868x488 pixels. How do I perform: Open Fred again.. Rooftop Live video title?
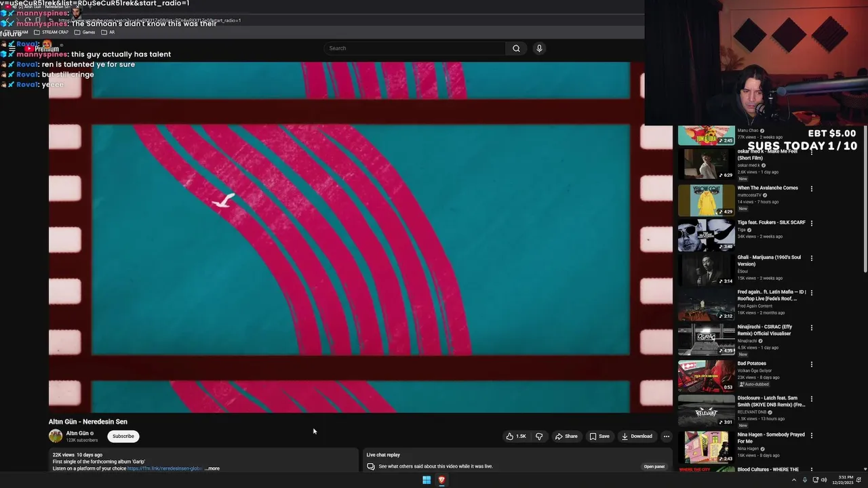772,295
